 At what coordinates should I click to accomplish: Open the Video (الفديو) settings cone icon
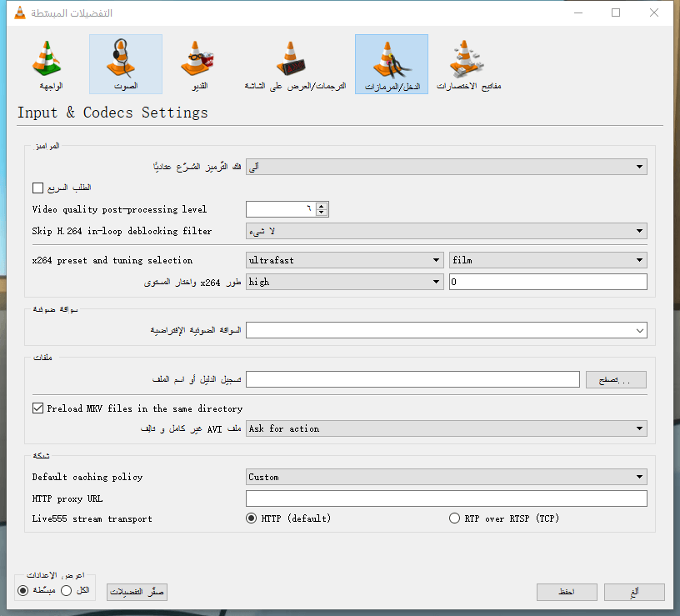point(199,64)
